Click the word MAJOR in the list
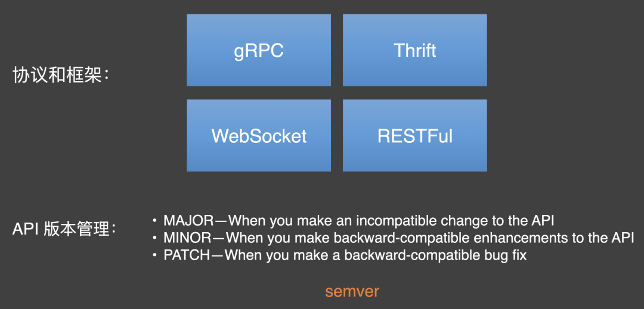The width and height of the screenshot is (644, 309). click(x=189, y=220)
